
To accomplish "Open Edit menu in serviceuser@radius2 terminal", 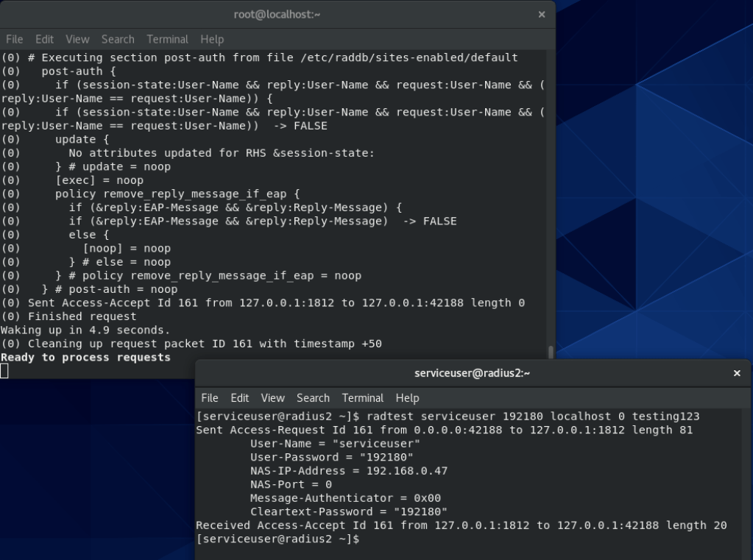I will coord(239,398).
